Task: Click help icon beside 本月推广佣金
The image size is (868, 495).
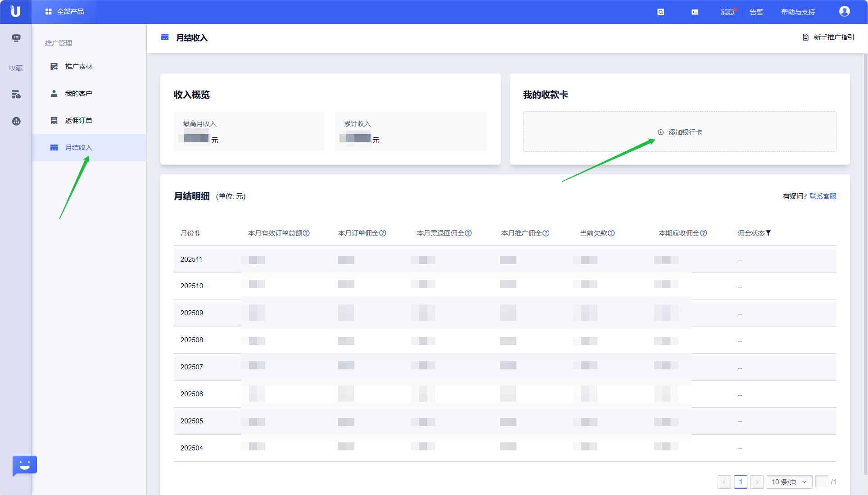Action: pos(546,233)
